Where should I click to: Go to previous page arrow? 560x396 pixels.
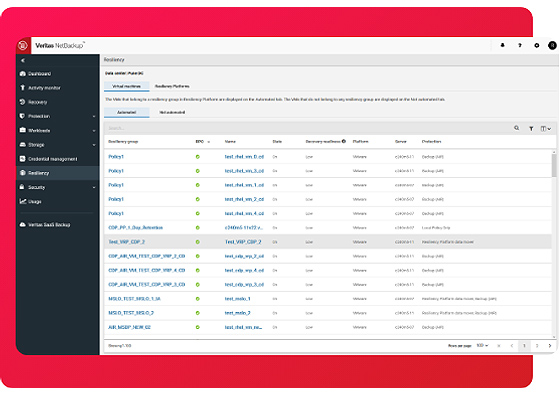coord(512,346)
